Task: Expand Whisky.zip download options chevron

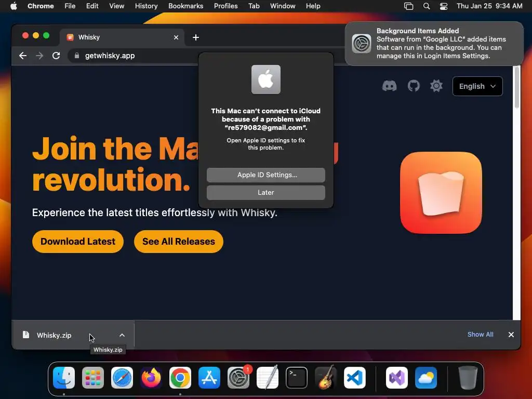Action: pyautogui.click(x=122, y=335)
